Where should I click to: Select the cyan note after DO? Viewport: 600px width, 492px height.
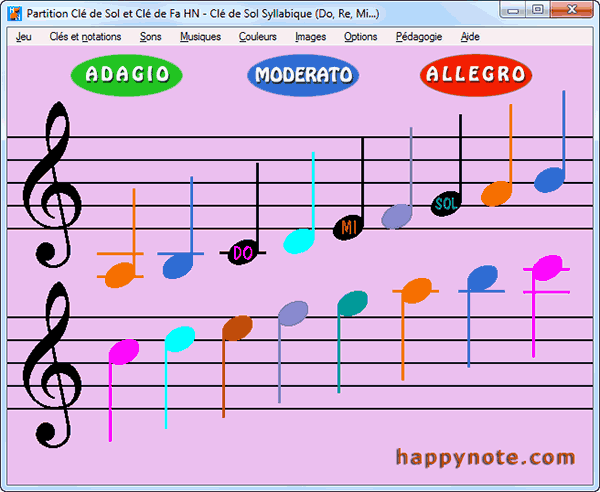tap(298, 241)
